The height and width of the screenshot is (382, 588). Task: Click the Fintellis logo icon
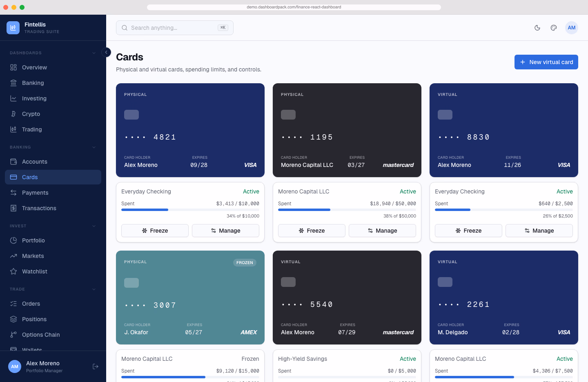click(x=13, y=28)
